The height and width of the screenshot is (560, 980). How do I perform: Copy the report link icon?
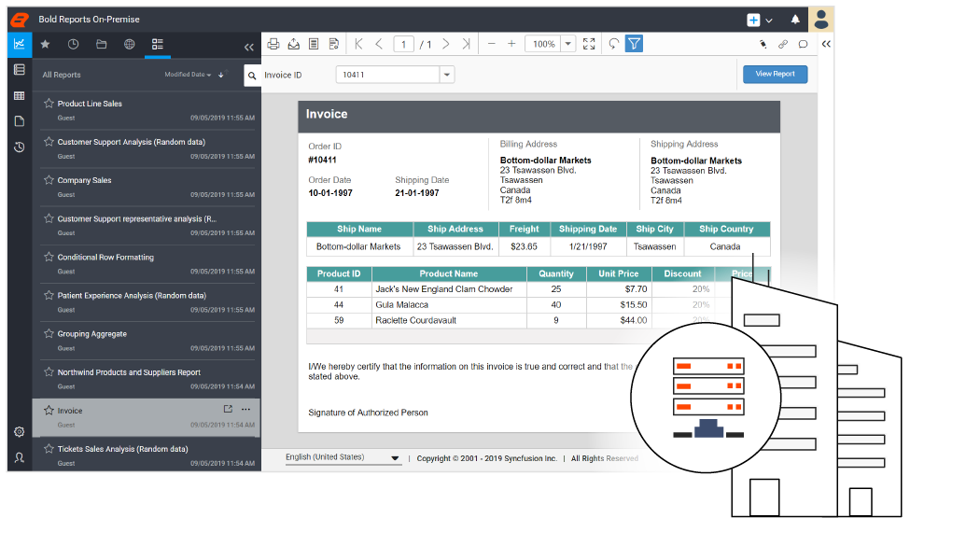coord(782,45)
